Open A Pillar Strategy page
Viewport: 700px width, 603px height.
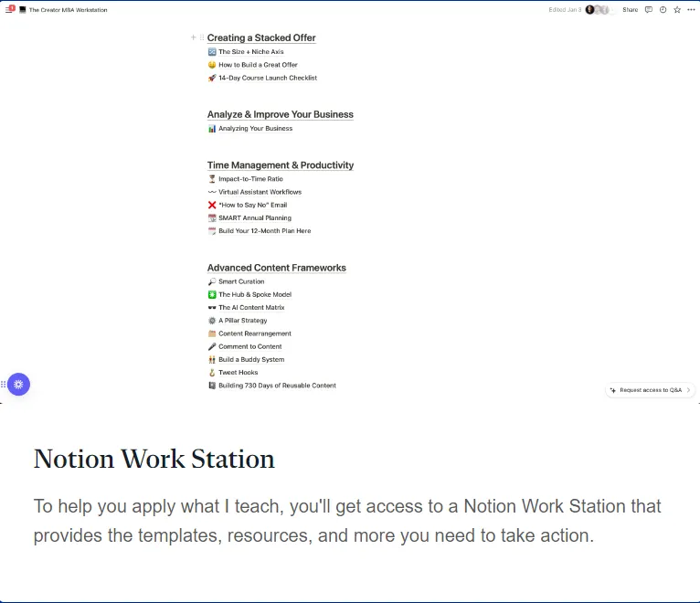pos(243,321)
